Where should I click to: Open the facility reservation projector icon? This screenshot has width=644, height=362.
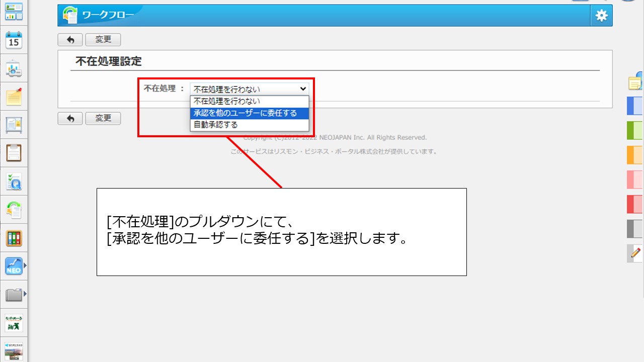[14, 69]
